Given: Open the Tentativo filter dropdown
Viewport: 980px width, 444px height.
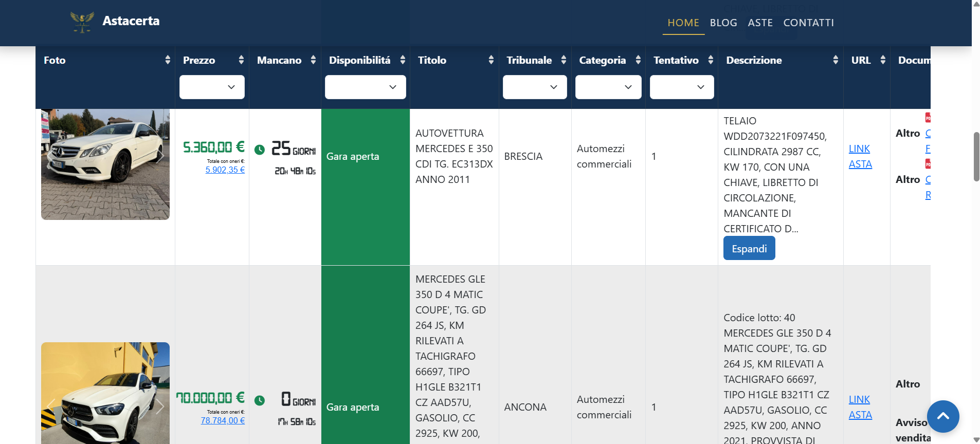Looking at the screenshot, I should (x=682, y=87).
